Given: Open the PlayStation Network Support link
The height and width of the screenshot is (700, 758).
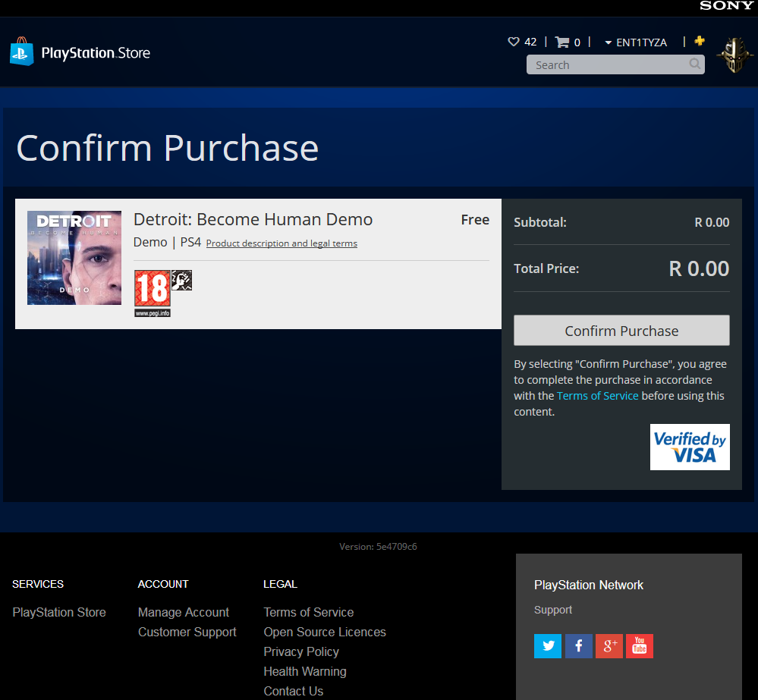Looking at the screenshot, I should pos(553,610).
